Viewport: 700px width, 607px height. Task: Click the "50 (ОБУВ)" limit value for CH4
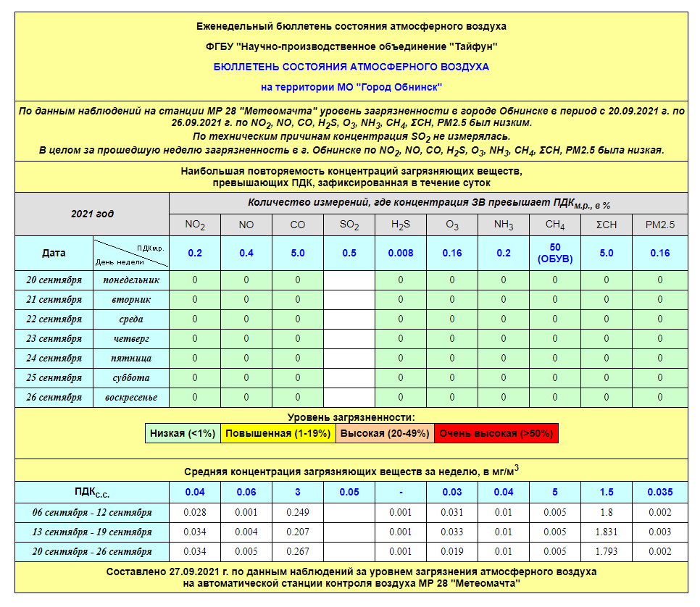tap(555, 253)
